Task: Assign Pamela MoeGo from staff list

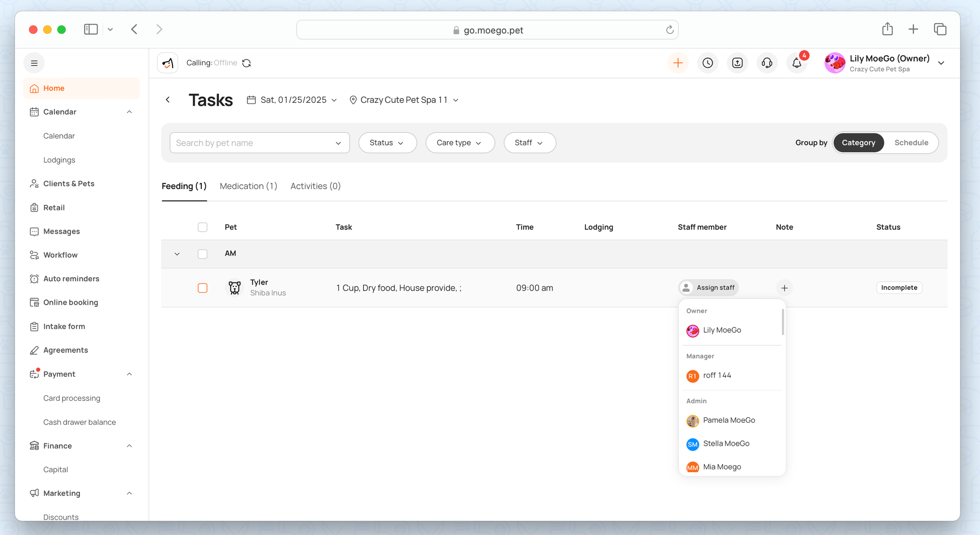Action: tap(729, 420)
